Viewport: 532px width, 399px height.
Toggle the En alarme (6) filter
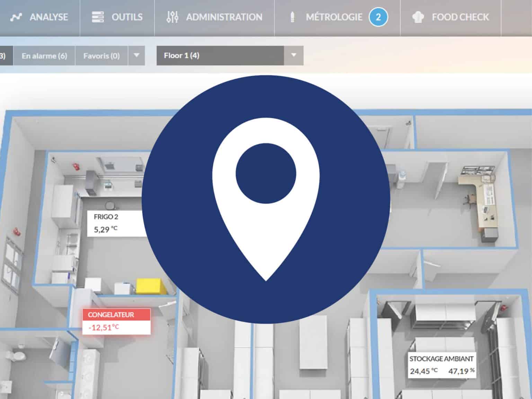click(x=45, y=55)
